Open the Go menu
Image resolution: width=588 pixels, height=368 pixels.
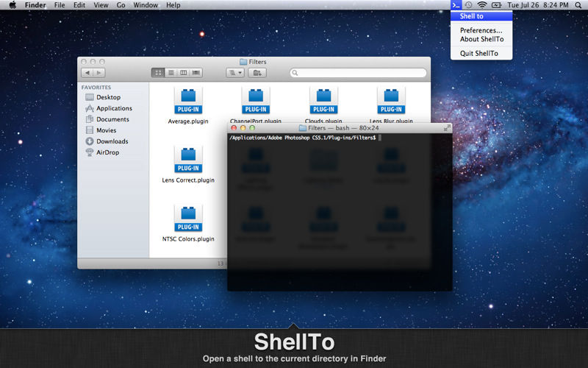pos(121,5)
